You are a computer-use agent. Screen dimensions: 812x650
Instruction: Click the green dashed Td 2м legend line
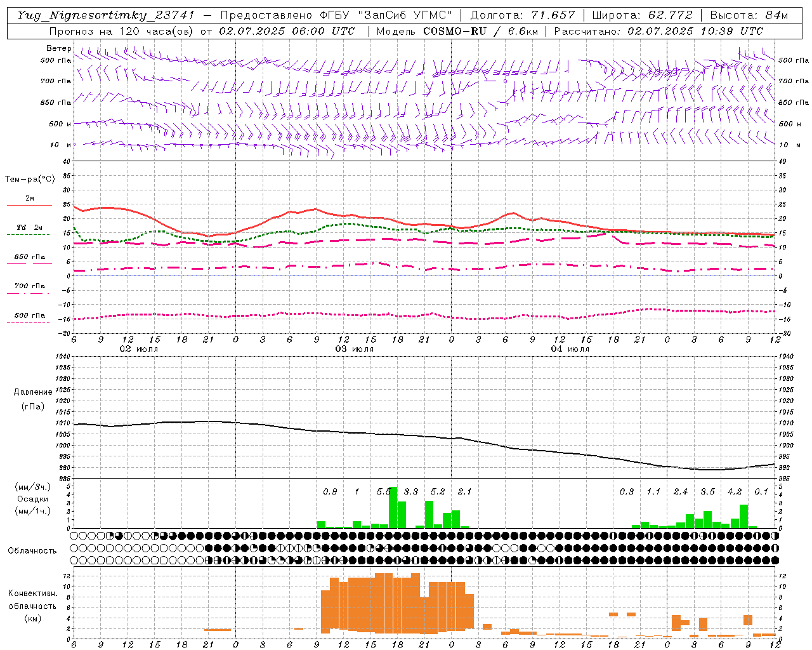click(x=28, y=234)
